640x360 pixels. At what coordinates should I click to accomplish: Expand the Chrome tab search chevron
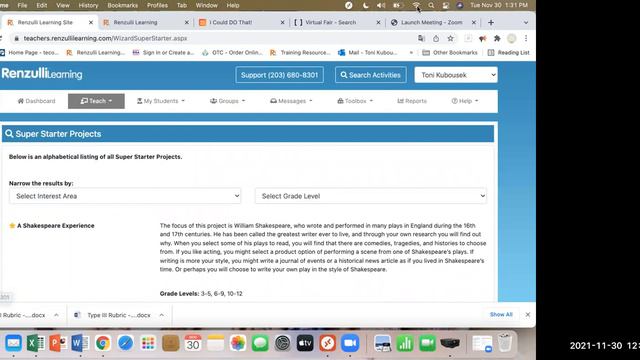click(x=526, y=22)
